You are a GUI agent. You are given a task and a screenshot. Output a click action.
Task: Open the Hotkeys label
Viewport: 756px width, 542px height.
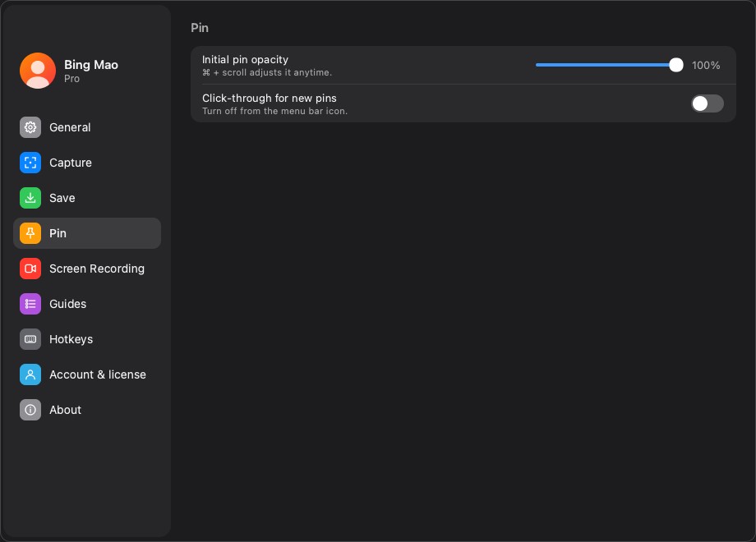(x=71, y=339)
